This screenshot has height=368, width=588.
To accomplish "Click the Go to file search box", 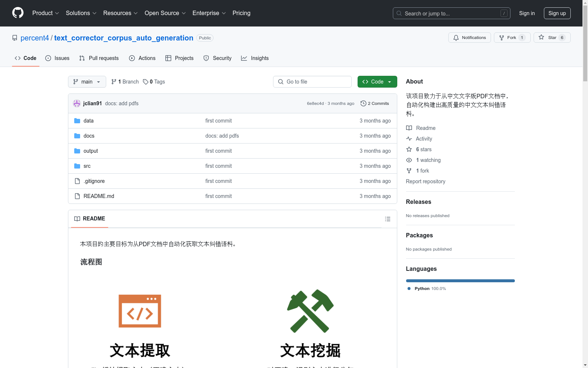I will pyautogui.click(x=312, y=82).
